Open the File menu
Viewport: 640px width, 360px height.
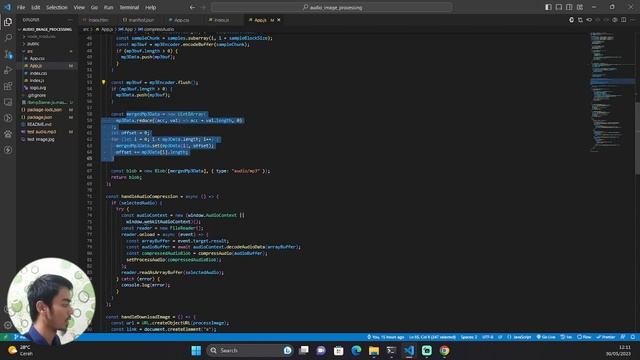pos(21,7)
